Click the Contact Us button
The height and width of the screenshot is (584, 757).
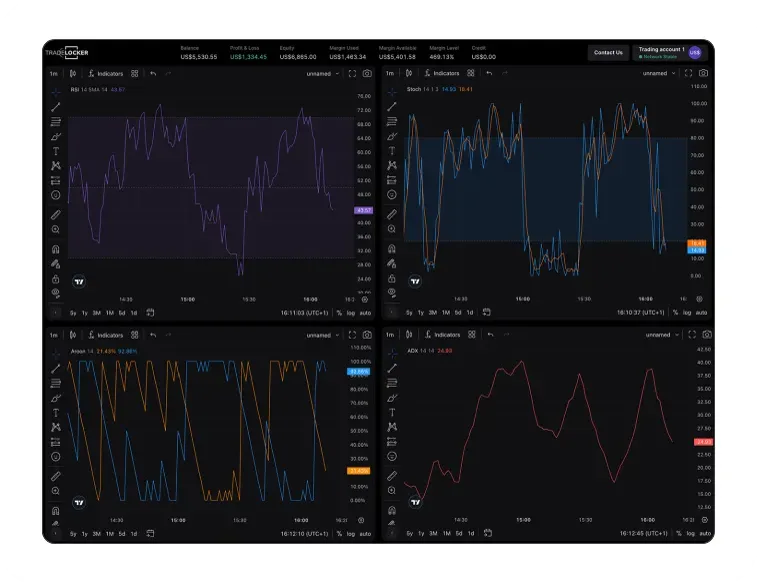608,53
